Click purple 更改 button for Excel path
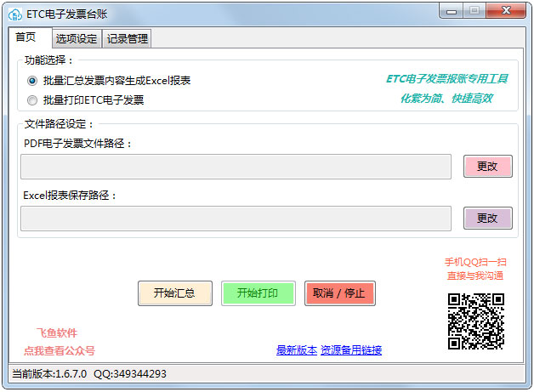 [488, 218]
